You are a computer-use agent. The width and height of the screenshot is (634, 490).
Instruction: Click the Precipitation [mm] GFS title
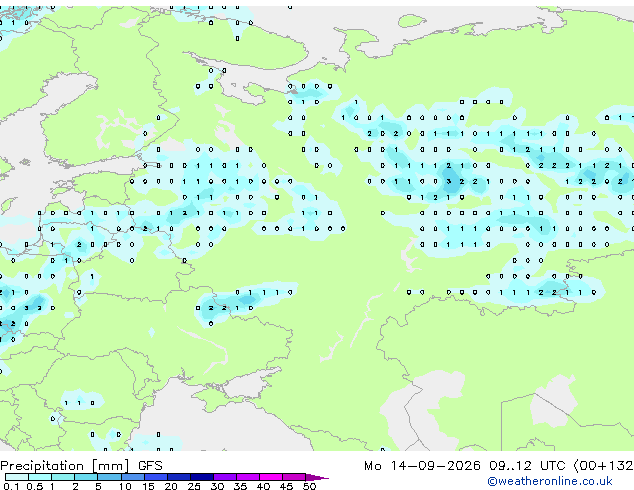81,466
